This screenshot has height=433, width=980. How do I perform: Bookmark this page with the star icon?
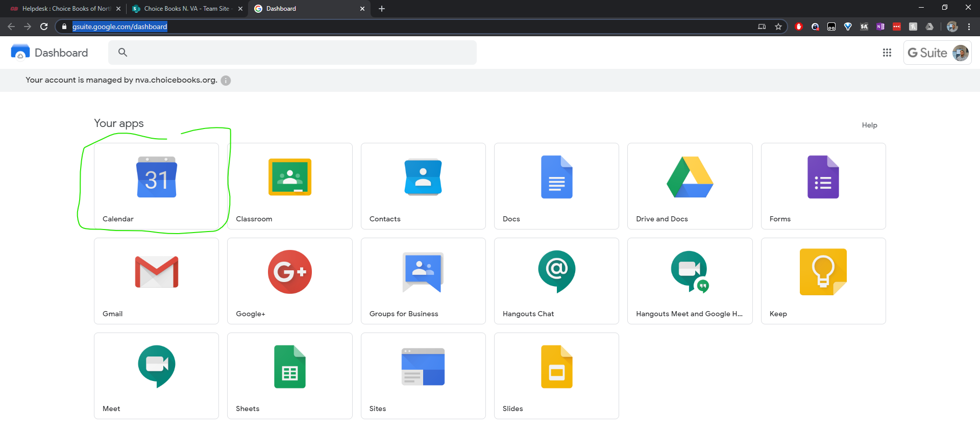click(778, 27)
